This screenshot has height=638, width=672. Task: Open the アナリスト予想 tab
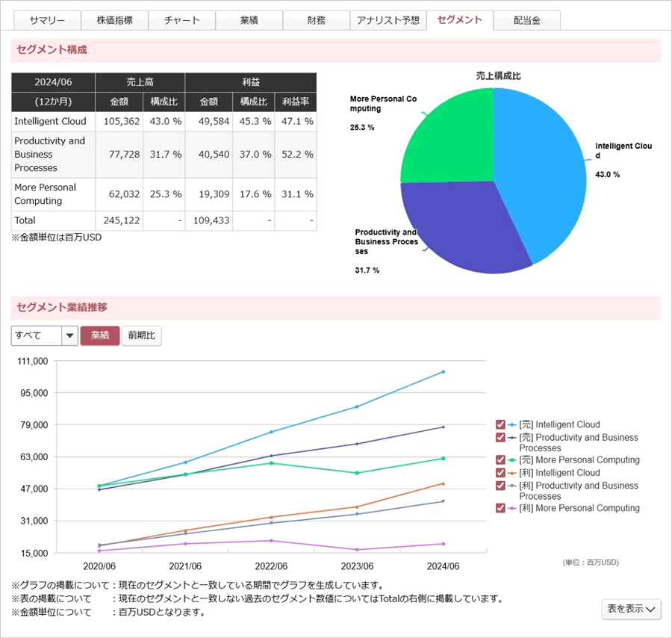click(388, 20)
